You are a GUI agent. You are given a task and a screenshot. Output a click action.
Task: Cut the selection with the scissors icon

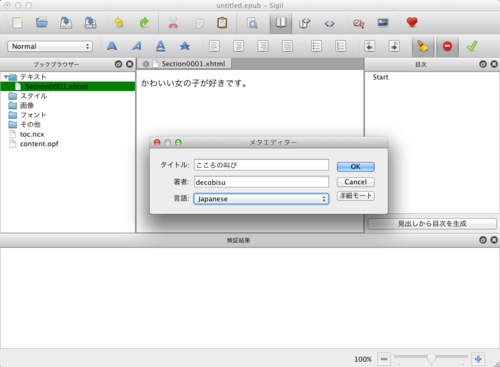(173, 23)
